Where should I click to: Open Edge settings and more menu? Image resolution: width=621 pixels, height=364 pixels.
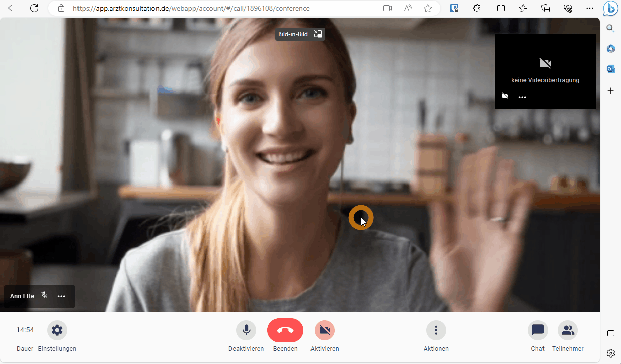pos(590,8)
